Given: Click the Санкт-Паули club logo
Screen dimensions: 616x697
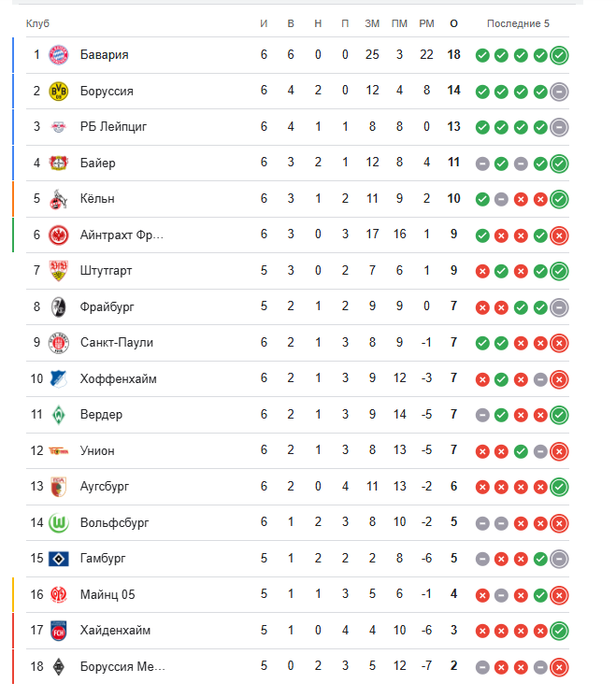Looking at the screenshot, I should [59, 343].
